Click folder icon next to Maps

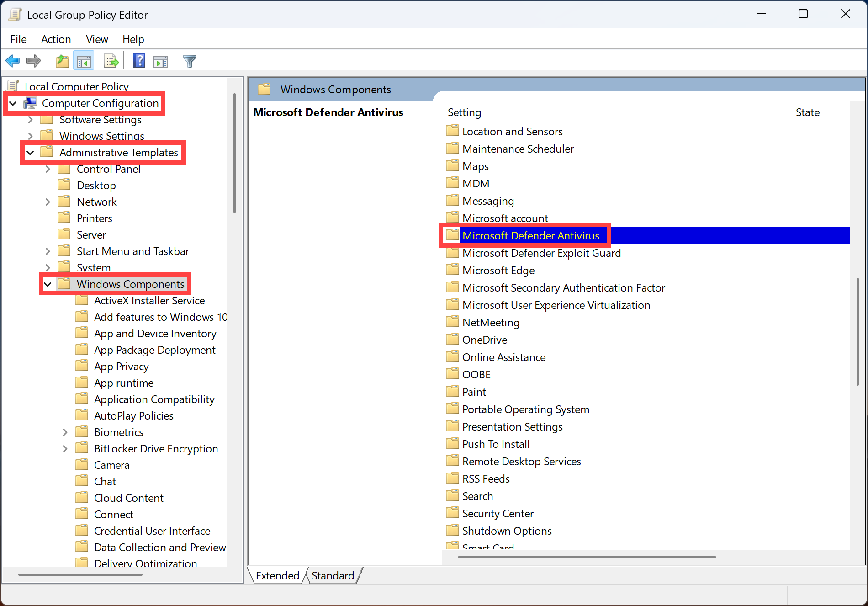[452, 165]
